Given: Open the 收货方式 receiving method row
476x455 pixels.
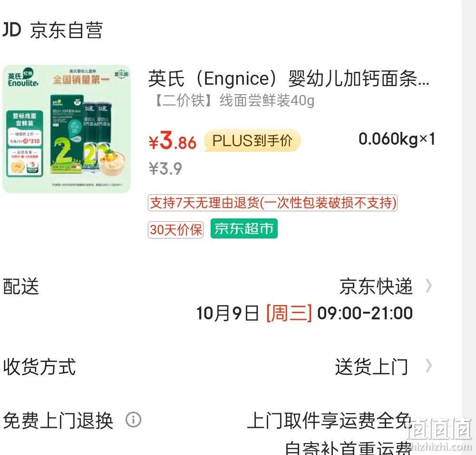Looking at the screenshot, I should 217,366.
